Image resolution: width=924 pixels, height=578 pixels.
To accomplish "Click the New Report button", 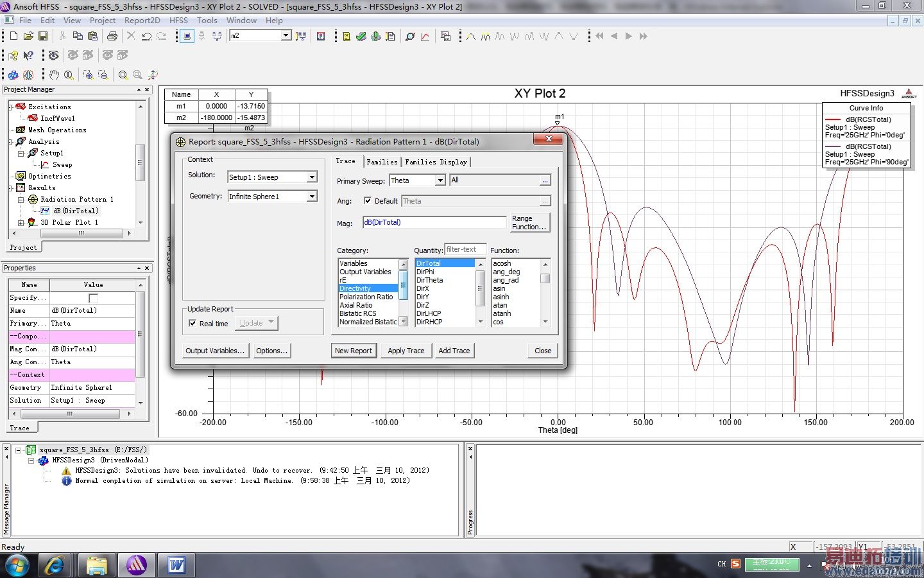I will [x=353, y=351].
